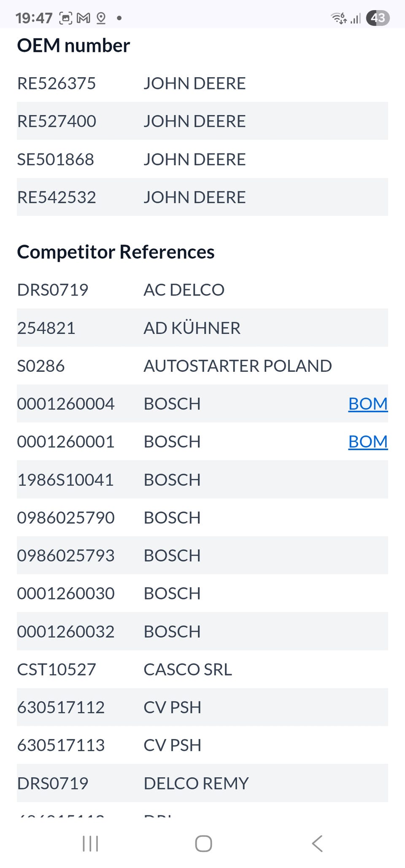
Task: Select Casco SRL part CST10527
Action: click(57, 669)
